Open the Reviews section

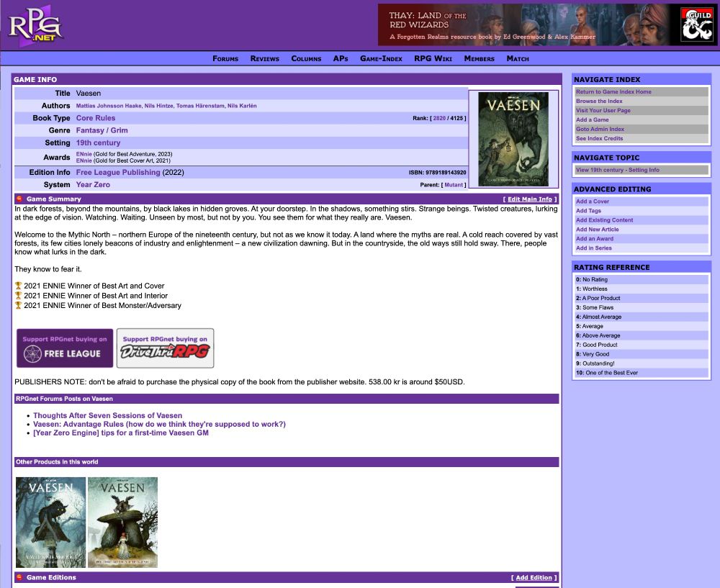tap(264, 59)
